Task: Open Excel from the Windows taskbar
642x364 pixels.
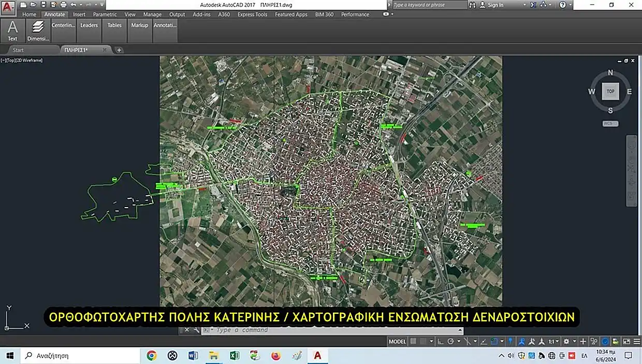Action: coord(234,356)
